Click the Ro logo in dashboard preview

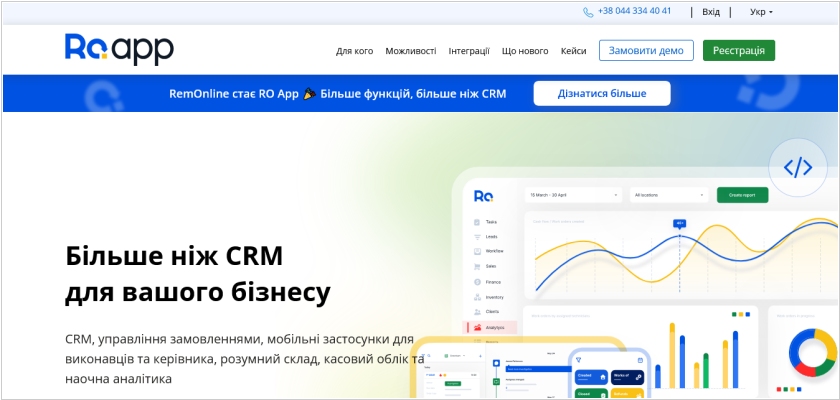(483, 195)
